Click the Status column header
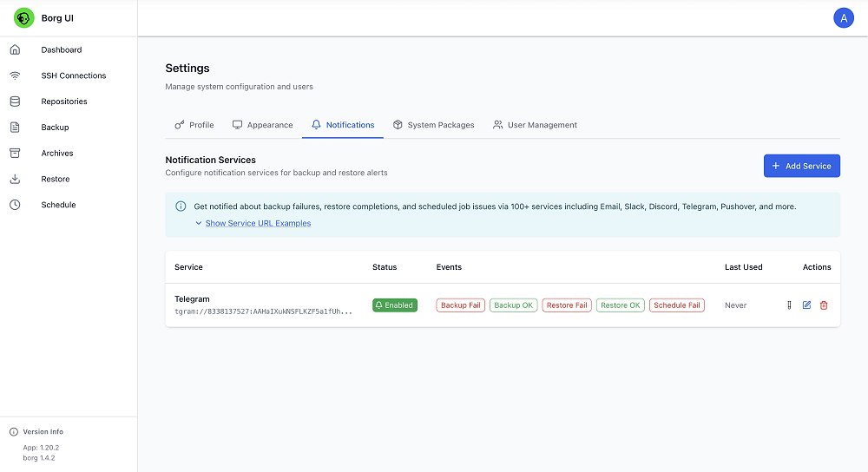This screenshot has width=868, height=472. [385, 267]
